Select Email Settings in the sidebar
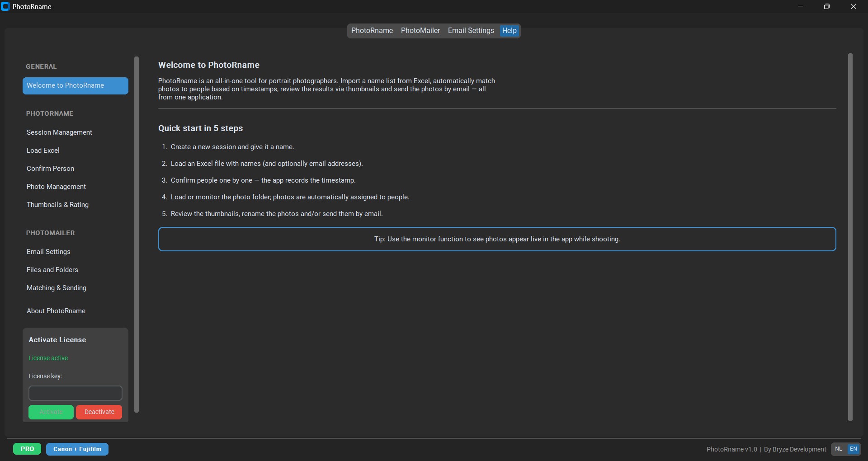 pos(48,252)
